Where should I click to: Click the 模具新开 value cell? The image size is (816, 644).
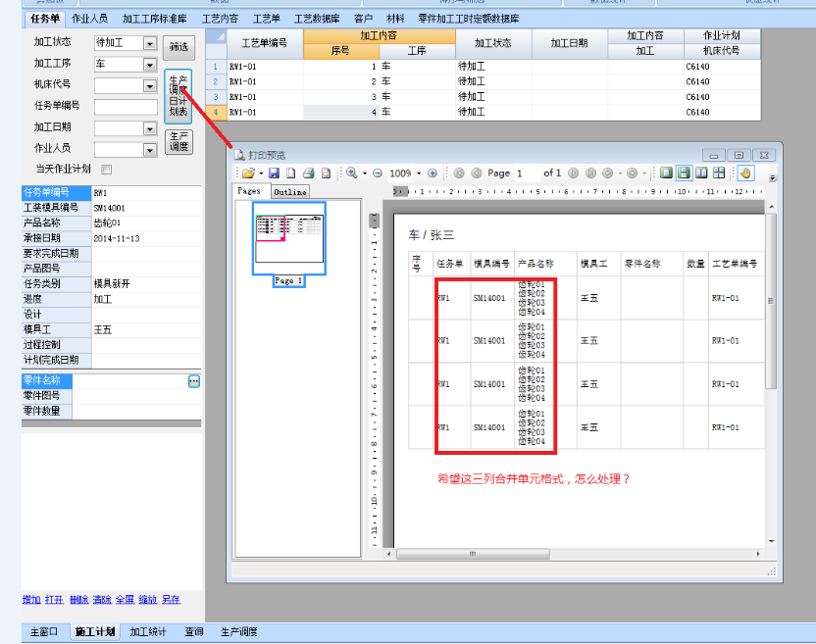(146, 284)
